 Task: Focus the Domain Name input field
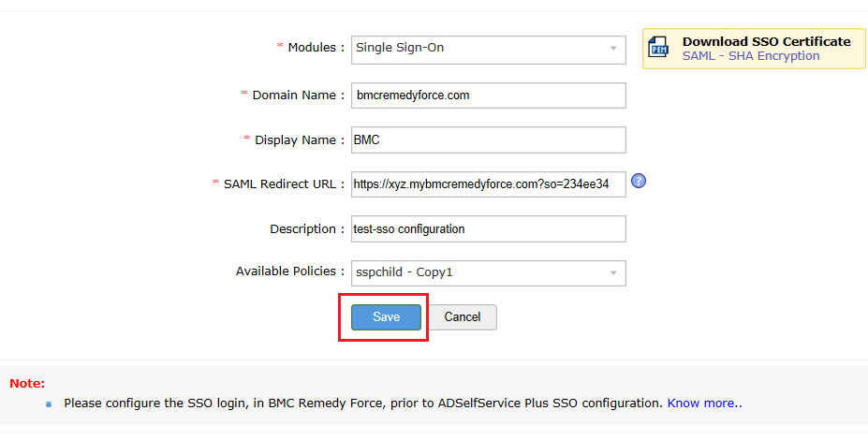[x=488, y=95]
